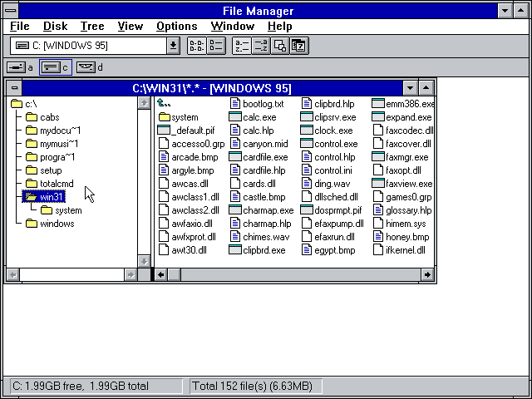Select the faxmgr.exe program
The height and width of the screenshot is (399, 532).
pyautogui.click(x=401, y=157)
